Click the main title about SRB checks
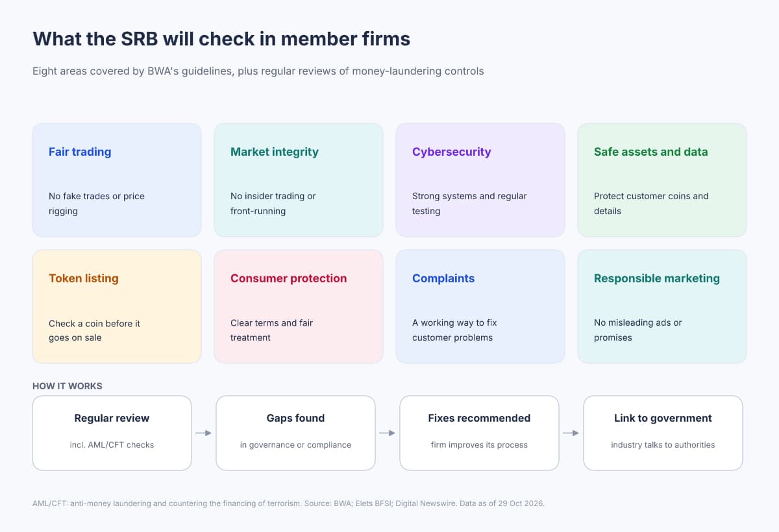 (x=221, y=39)
